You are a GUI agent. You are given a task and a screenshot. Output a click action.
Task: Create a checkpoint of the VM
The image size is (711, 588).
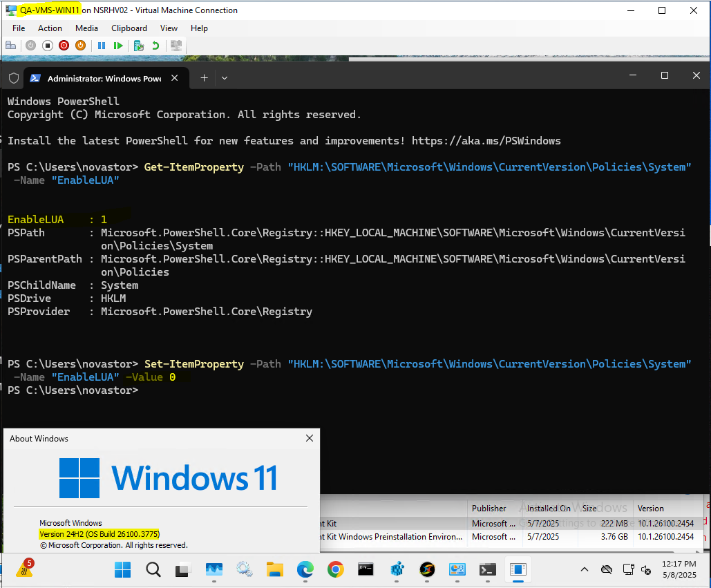pyautogui.click(x=139, y=46)
